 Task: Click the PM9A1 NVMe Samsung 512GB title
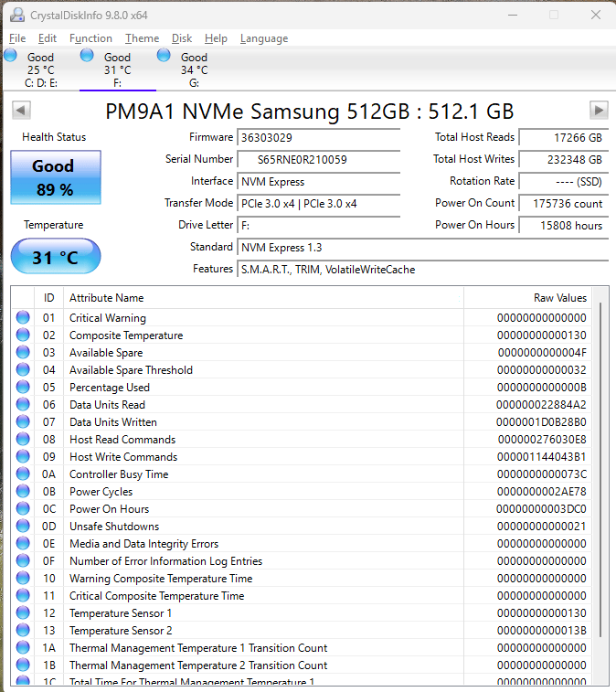pos(309,112)
